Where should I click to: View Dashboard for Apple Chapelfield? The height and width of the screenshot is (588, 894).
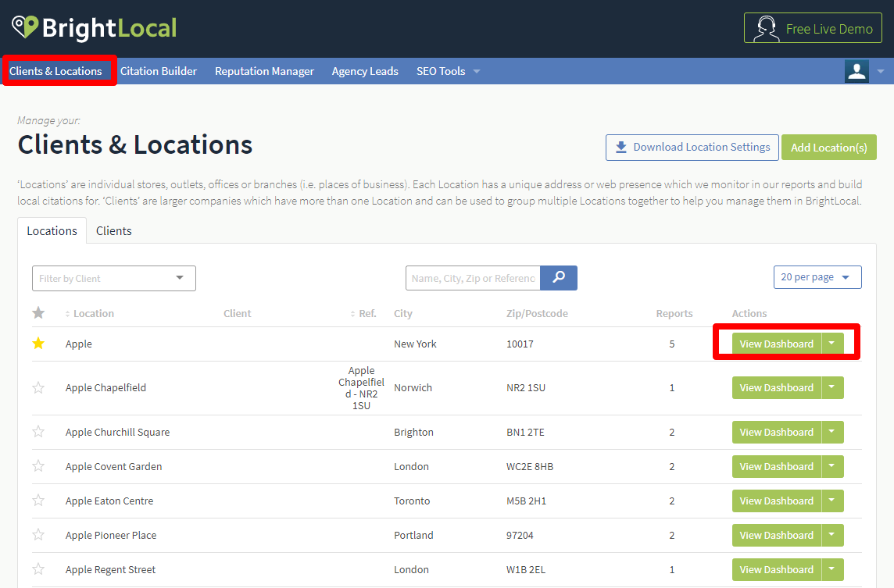coord(777,387)
